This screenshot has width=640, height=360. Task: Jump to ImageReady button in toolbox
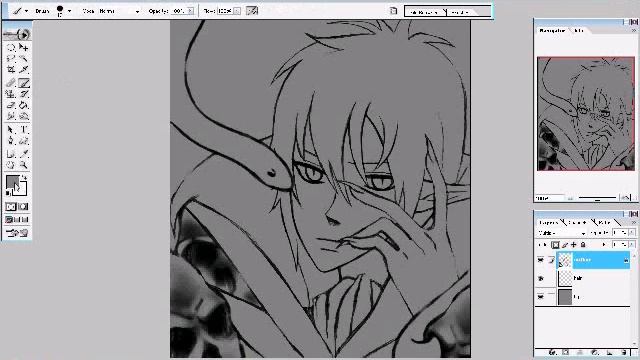pos(17,233)
